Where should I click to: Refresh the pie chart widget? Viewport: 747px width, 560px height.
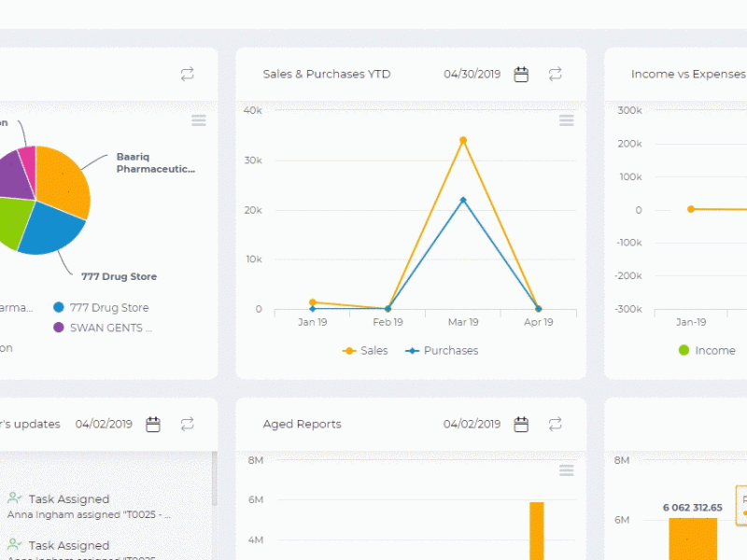(188, 75)
